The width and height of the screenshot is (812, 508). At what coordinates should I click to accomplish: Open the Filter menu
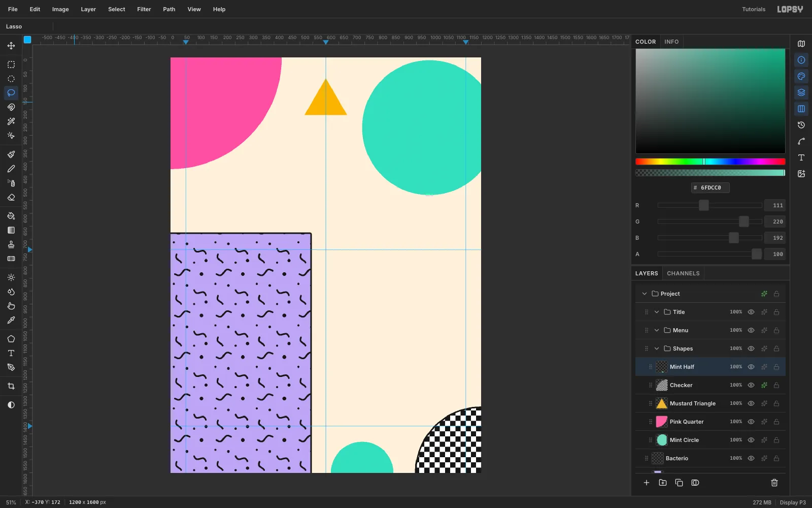(x=144, y=9)
